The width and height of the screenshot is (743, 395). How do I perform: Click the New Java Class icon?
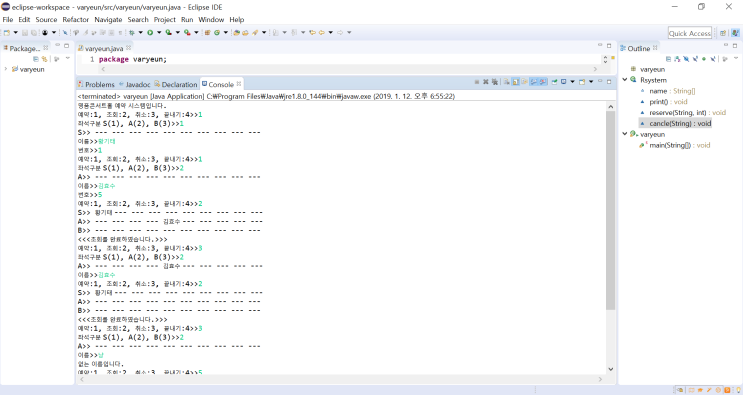(x=217, y=33)
